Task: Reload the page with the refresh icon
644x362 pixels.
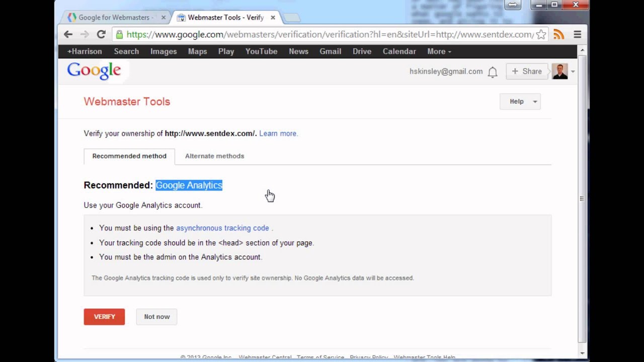Action: (x=101, y=34)
